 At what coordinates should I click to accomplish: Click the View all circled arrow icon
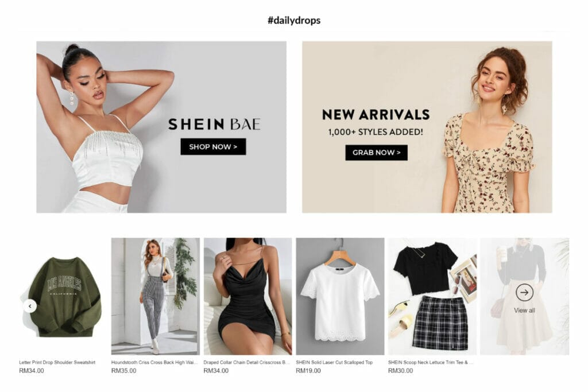tap(524, 292)
